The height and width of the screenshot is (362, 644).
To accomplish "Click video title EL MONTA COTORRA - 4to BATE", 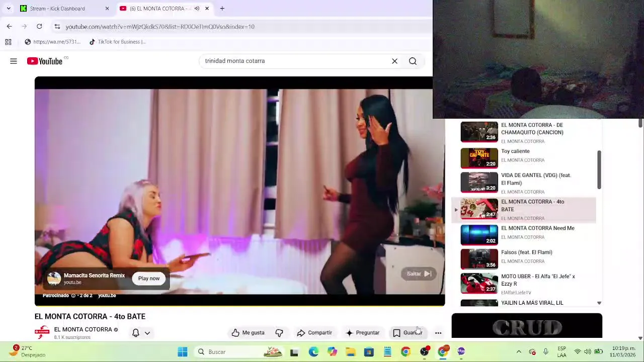I will click(x=90, y=316).
